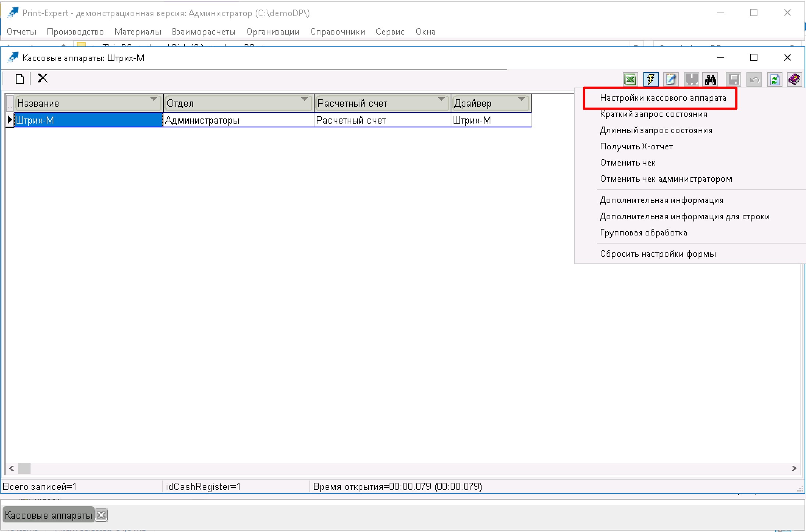Click the horizontal scrollbar left arrow
The image size is (806, 532).
pyautogui.click(x=11, y=468)
